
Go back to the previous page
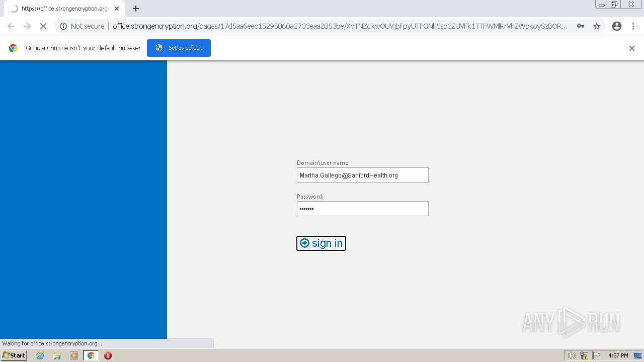pyautogui.click(x=11, y=26)
